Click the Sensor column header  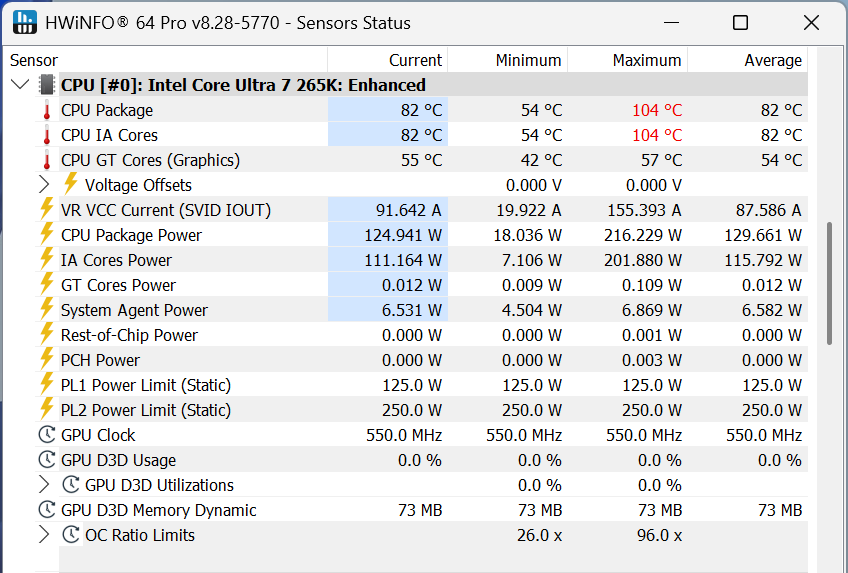pos(34,60)
